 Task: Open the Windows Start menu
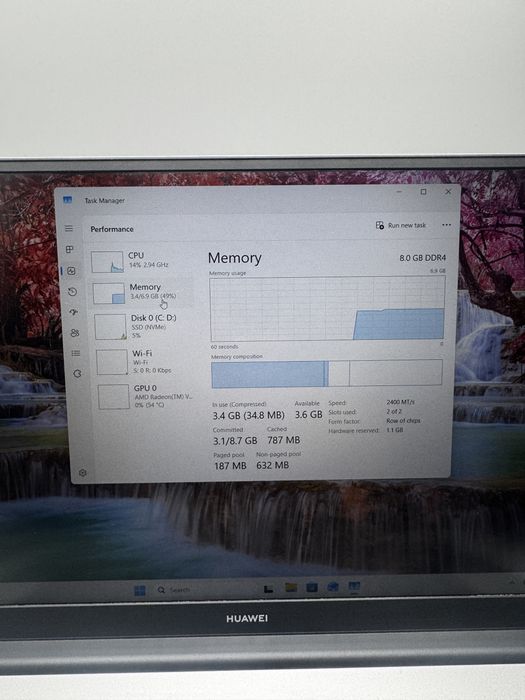tap(140, 590)
